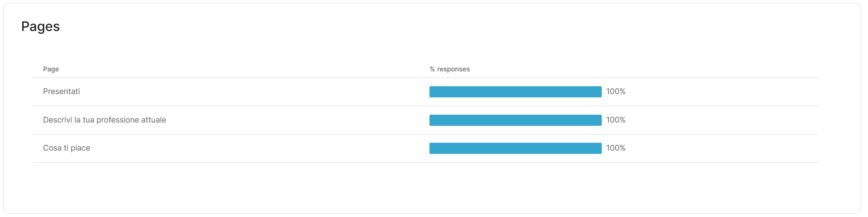Click the Presentati blue progress bar

tap(515, 92)
